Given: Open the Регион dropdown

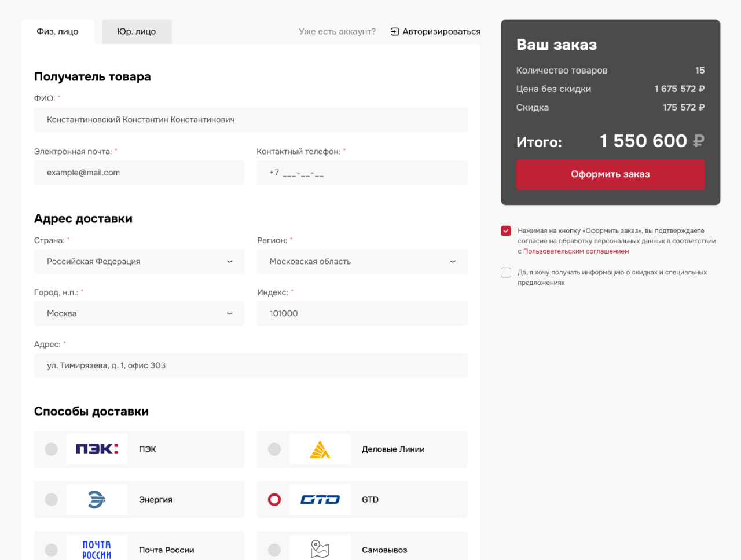Looking at the screenshot, I should (362, 262).
